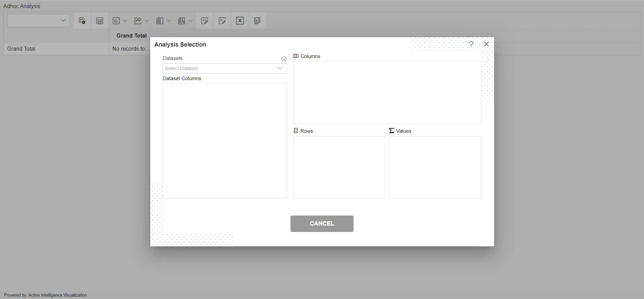Open the top-left analysis combo box
The image size is (644, 299).
[x=39, y=20]
